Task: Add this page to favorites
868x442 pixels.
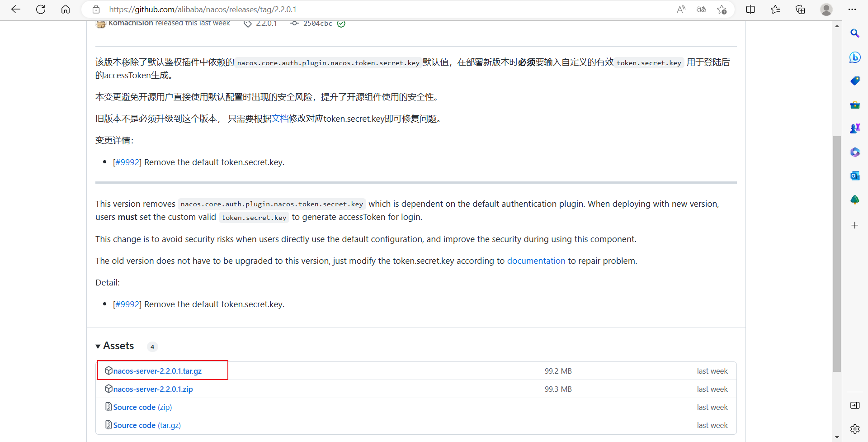Action: point(722,10)
